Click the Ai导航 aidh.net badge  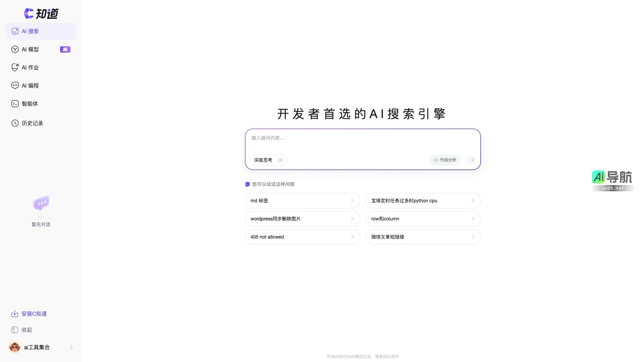613,180
